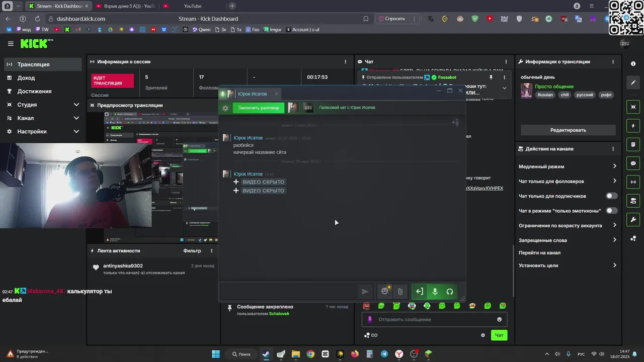Click the Спросить browser button
Image resolution: width=644 pixels, height=362 pixels.
392,19
